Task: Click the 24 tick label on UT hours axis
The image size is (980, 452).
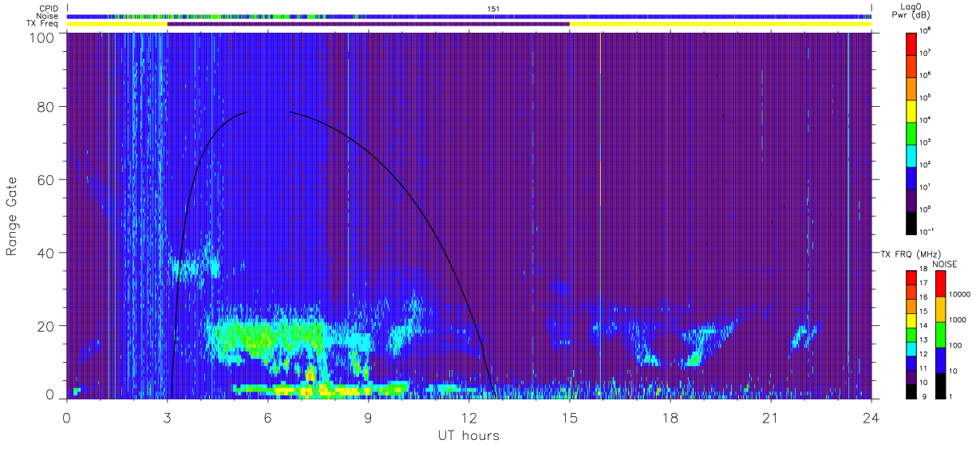Action: tap(871, 417)
